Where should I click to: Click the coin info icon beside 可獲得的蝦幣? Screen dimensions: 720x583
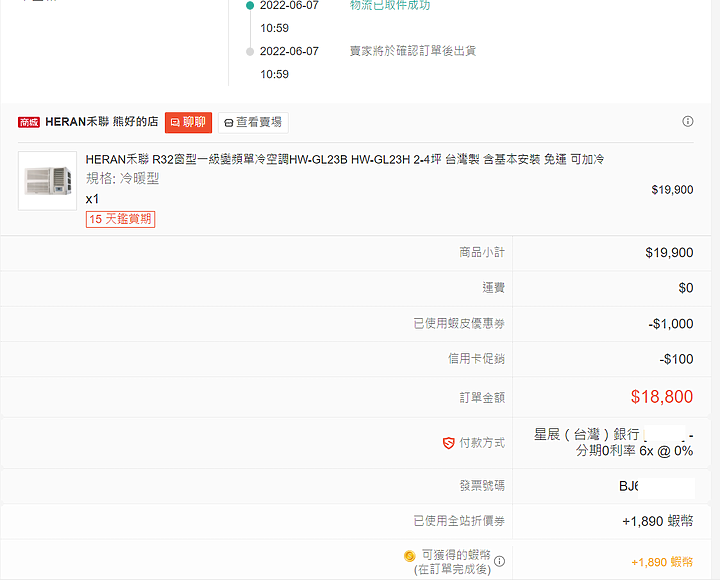point(500,561)
